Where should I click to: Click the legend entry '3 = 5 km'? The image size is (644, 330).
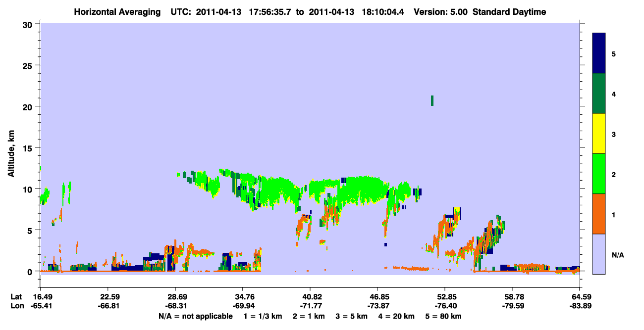[x=352, y=316]
